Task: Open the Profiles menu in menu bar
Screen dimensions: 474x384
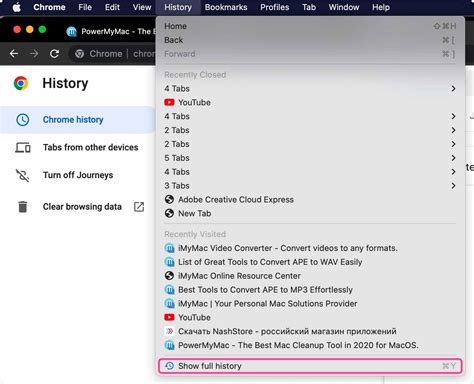Action: point(275,7)
